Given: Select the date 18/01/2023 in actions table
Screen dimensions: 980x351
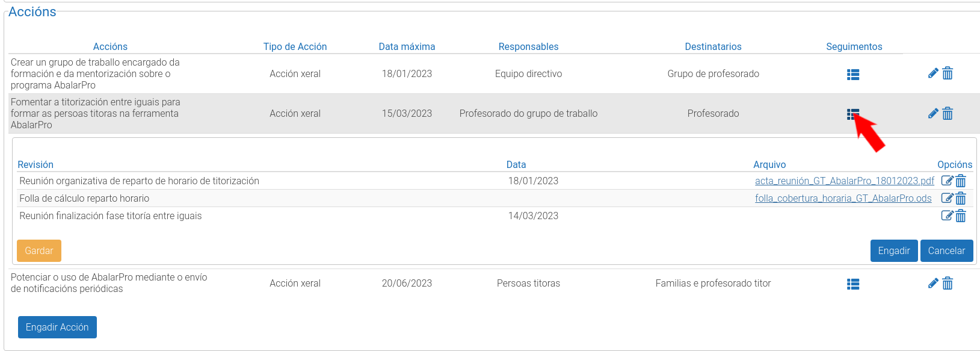Looking at the screenshot, I should point(407,73).
